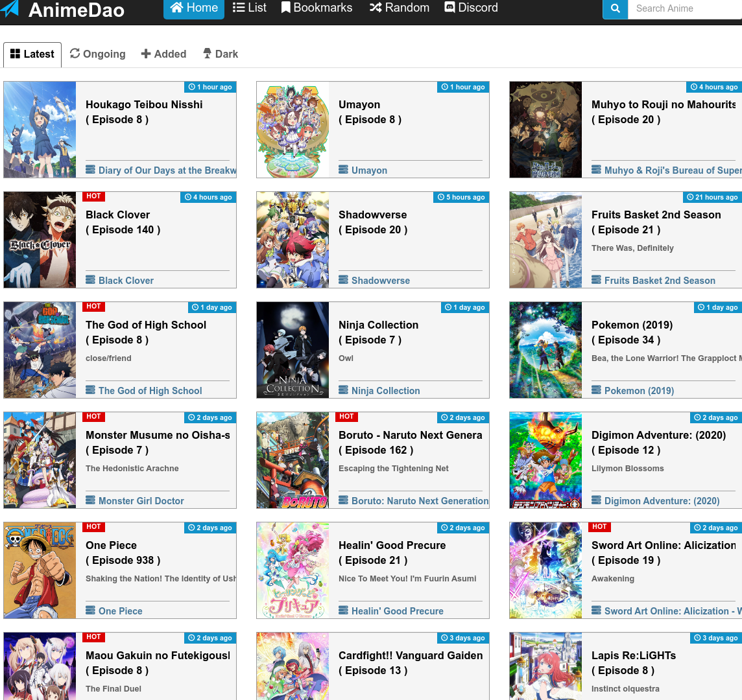Click the Healin' Good Precure poster thumbnail
Screen dimensions: 742x700
point(293,570)
